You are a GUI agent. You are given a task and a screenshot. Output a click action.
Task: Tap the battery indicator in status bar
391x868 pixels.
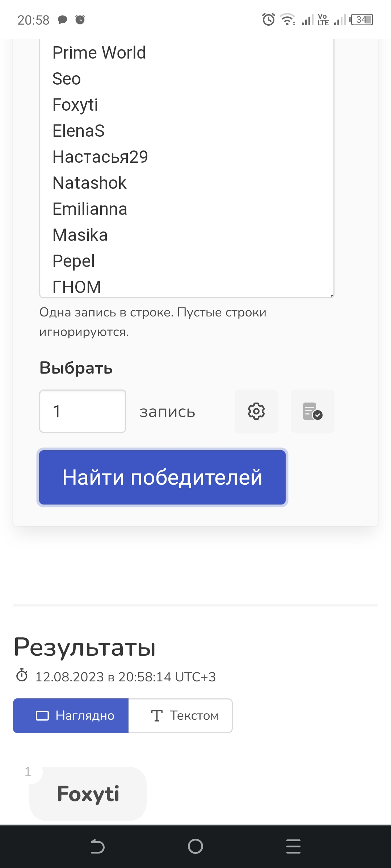(361, 20)
